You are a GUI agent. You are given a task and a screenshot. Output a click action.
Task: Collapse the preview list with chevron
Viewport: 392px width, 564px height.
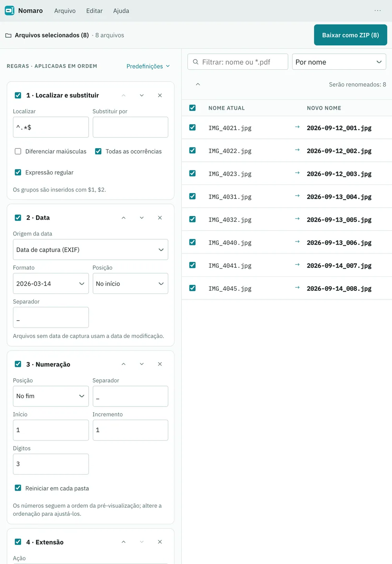click(198, 84)
